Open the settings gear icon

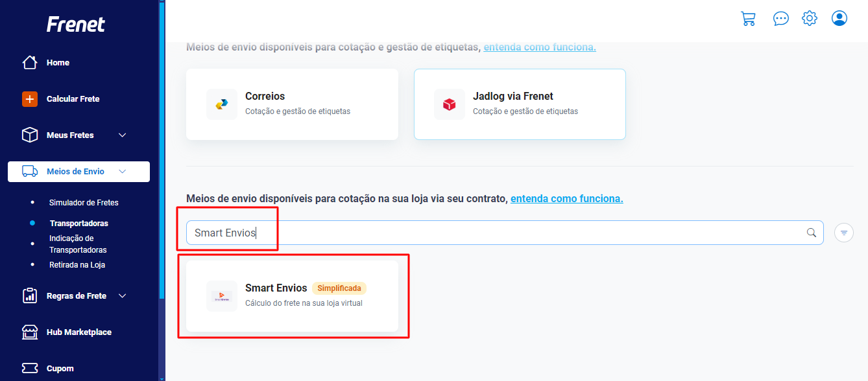coord(810,18)
